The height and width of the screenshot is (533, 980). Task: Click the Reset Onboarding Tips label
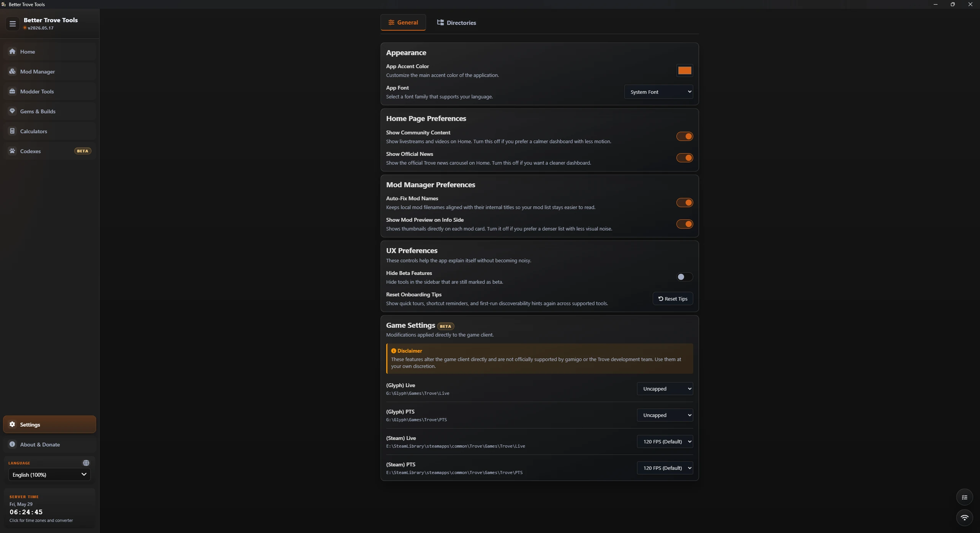click(x=414, y=294)
